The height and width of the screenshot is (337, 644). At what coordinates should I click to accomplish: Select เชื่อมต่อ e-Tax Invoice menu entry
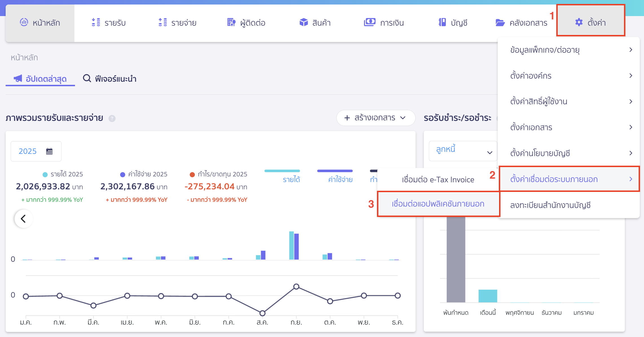[437, 179]
